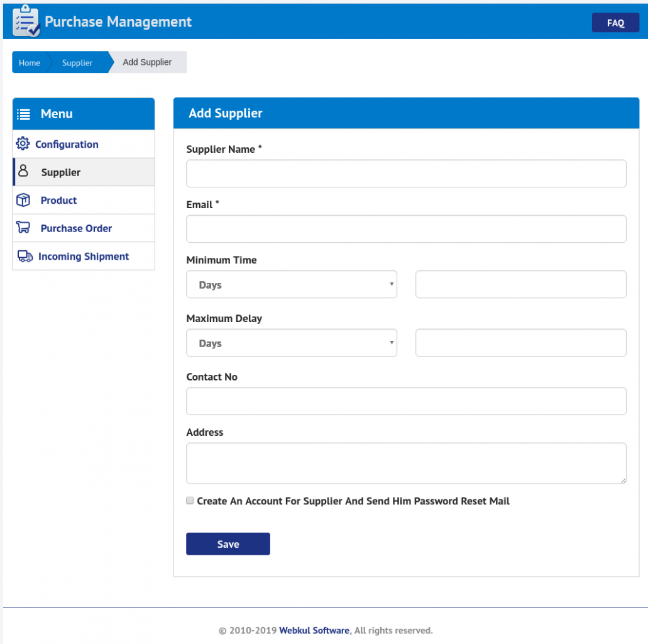
Task: Click the Address textarea resize handle
Action: 623,480
